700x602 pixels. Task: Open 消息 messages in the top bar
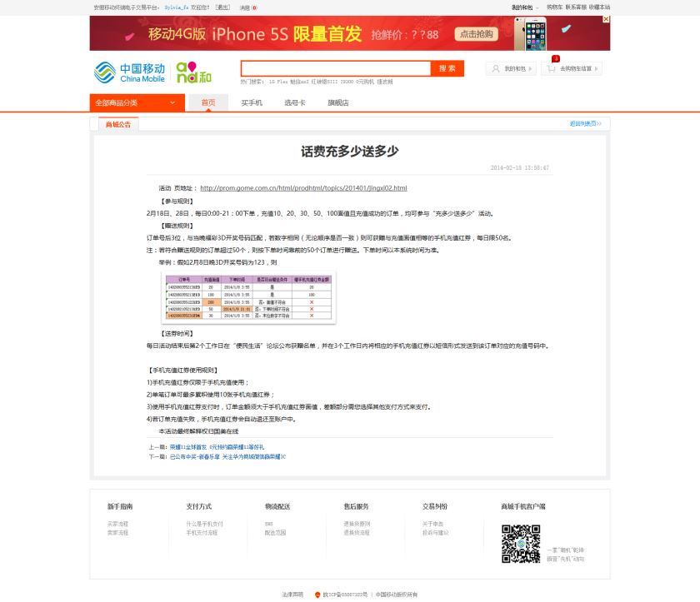point(248,7)
